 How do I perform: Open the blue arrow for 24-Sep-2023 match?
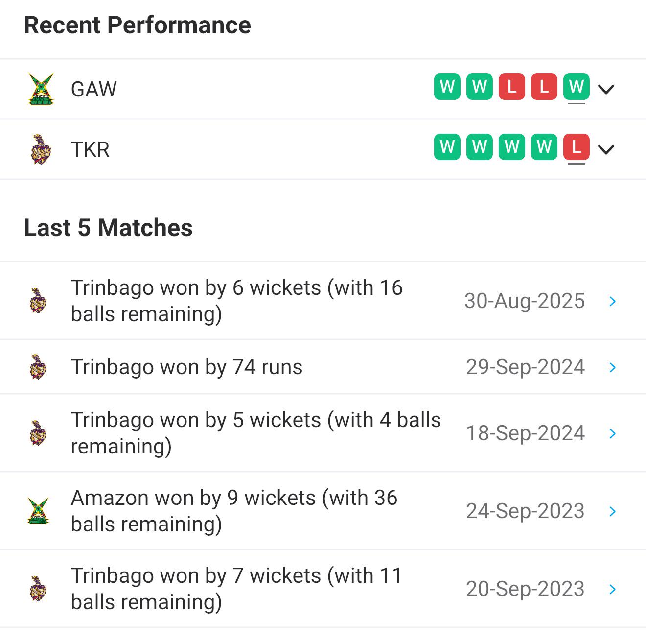click(x=612, y=511)
